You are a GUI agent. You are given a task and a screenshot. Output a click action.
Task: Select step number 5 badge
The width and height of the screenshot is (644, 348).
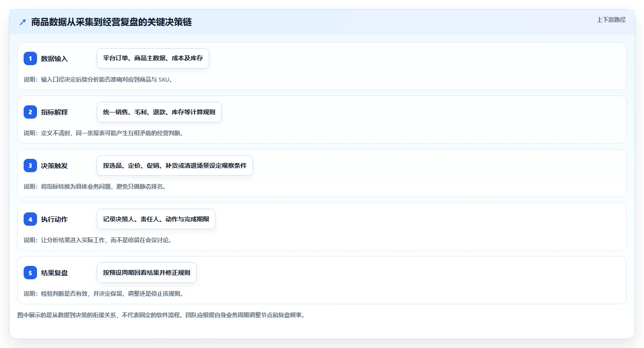[30, 273]
